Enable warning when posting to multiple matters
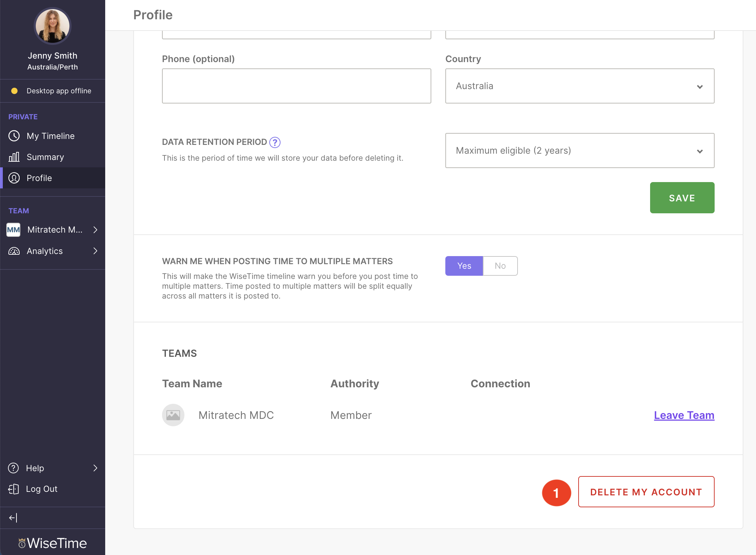756x555 pixels. pos(464,266)
